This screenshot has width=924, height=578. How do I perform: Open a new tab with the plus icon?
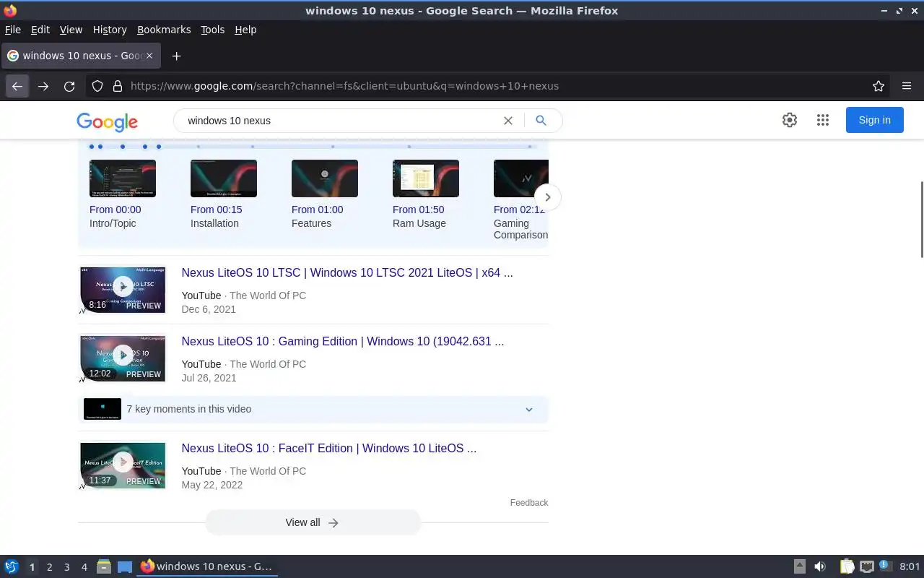click(176, 56)
